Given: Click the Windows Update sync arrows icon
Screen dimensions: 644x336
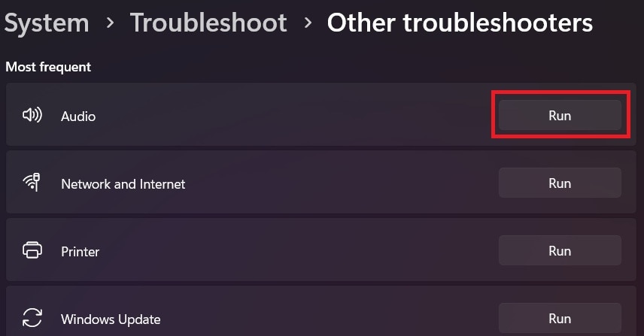Looking at the screenshot, I should click(32, 319).
